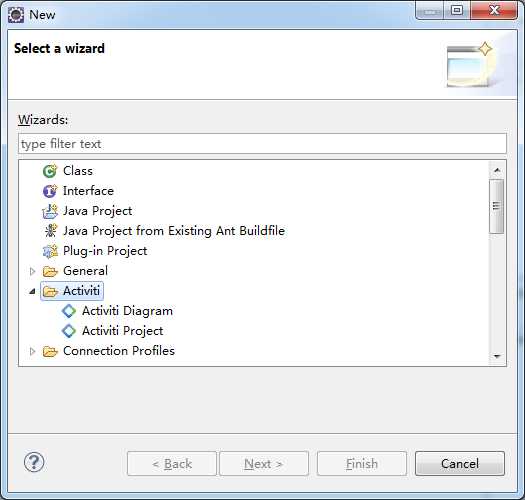The image size is (525, 500).
Task: Click the Plug-in Project icon
Action: [x=50, y=251]
